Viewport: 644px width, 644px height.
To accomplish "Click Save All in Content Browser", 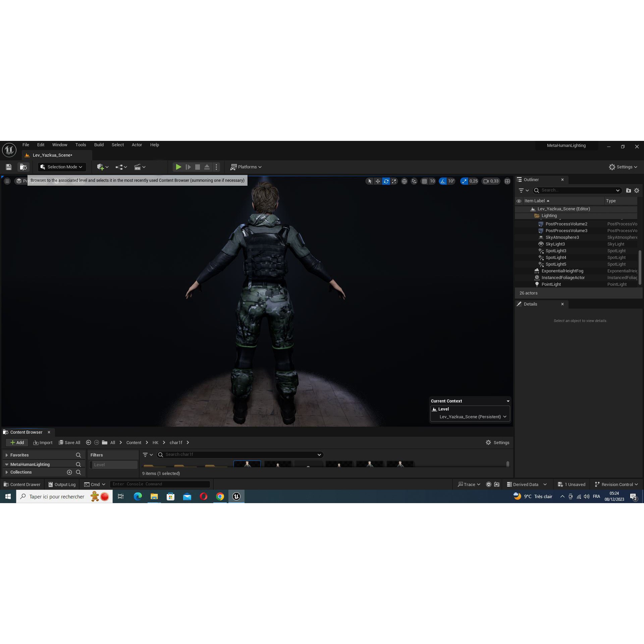I will [69, 442].
